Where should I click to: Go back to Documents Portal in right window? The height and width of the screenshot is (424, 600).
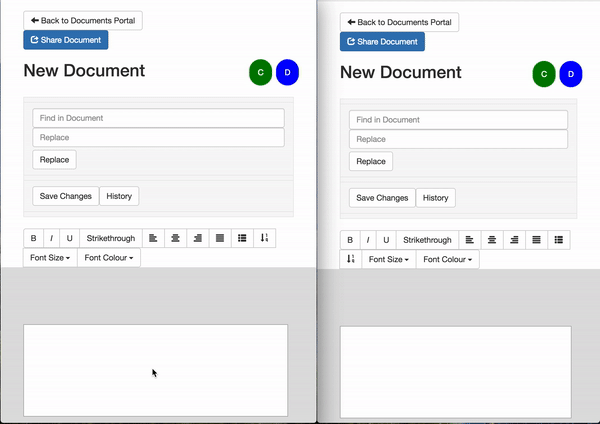click(399, 22)
